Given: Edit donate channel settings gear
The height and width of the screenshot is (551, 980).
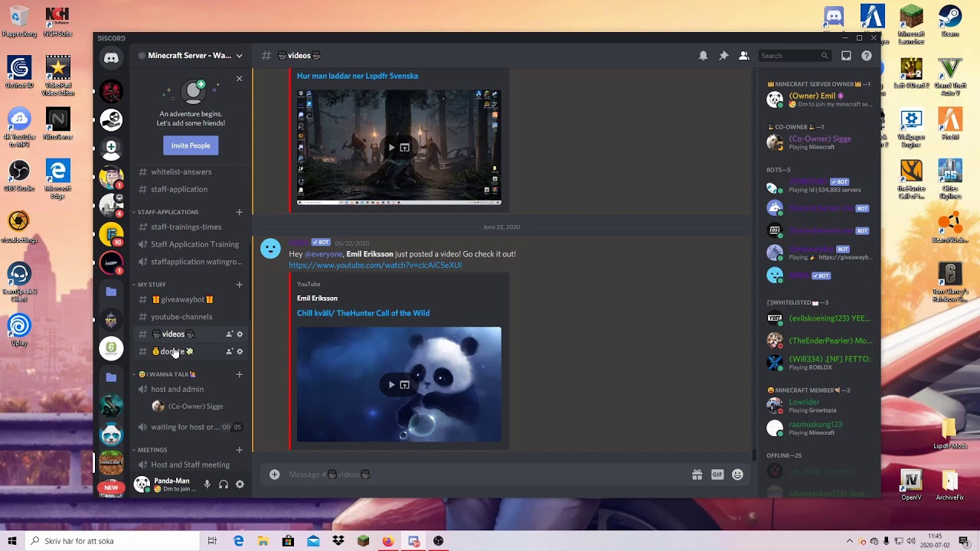Looking at the screenshot, I should coord(240,351).
